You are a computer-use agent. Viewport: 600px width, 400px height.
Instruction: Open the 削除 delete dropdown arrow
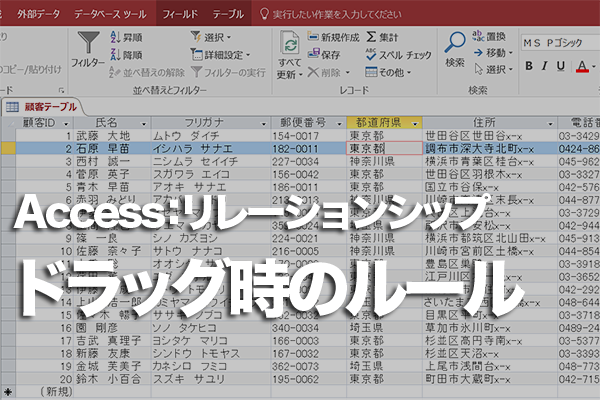pyautogui.click(x=348, y=72)
